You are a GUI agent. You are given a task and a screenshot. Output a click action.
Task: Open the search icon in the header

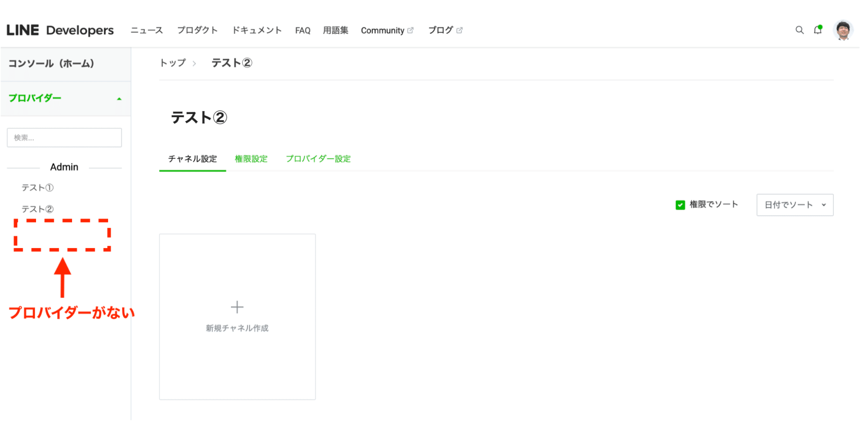799,30
